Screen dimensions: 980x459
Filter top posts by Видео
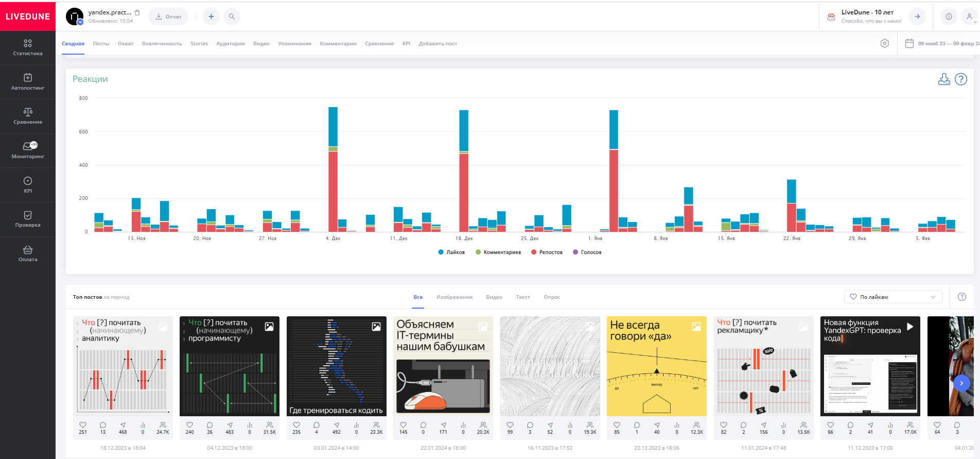[x=494, y=297]
